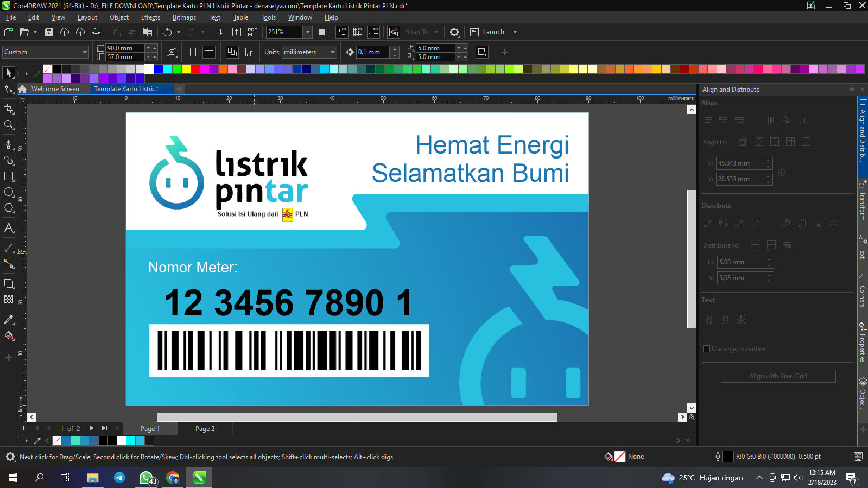Image resolution: width=868 pixels, height=488 pixels.
Task: Open the Transform docker tab
Action: tap(862, 200)
